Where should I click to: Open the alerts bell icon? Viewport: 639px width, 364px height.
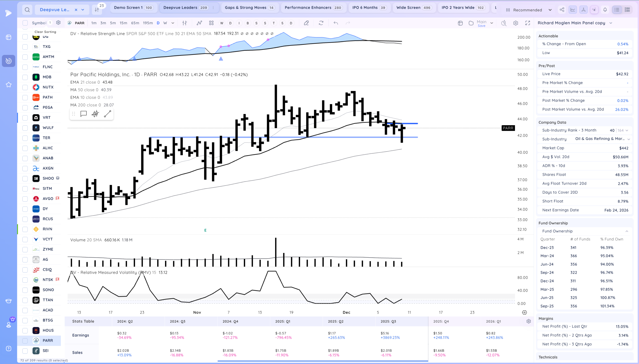[605, 10]
